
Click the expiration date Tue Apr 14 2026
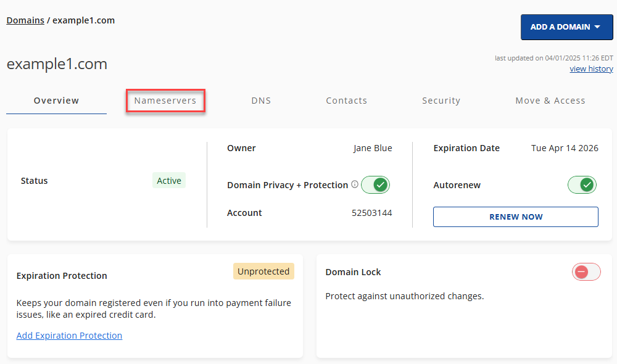click(565, 148)
